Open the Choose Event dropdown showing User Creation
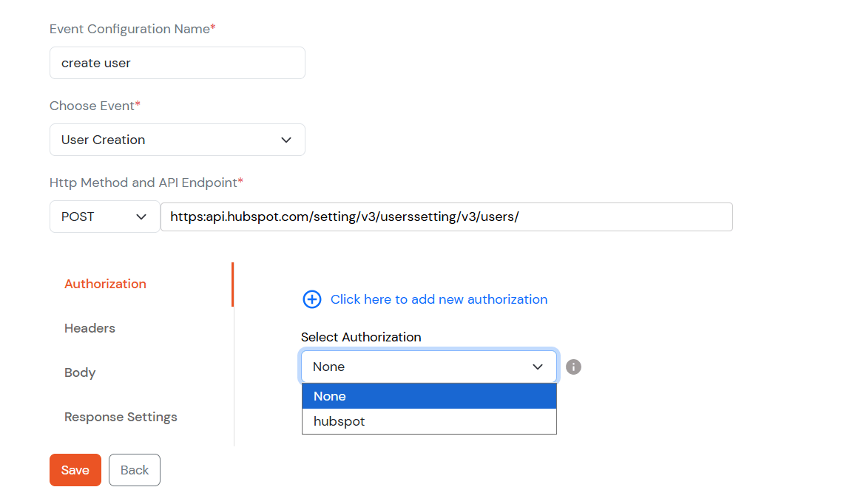841x504 pixels. pyautogui.click(x=178, y=140)
